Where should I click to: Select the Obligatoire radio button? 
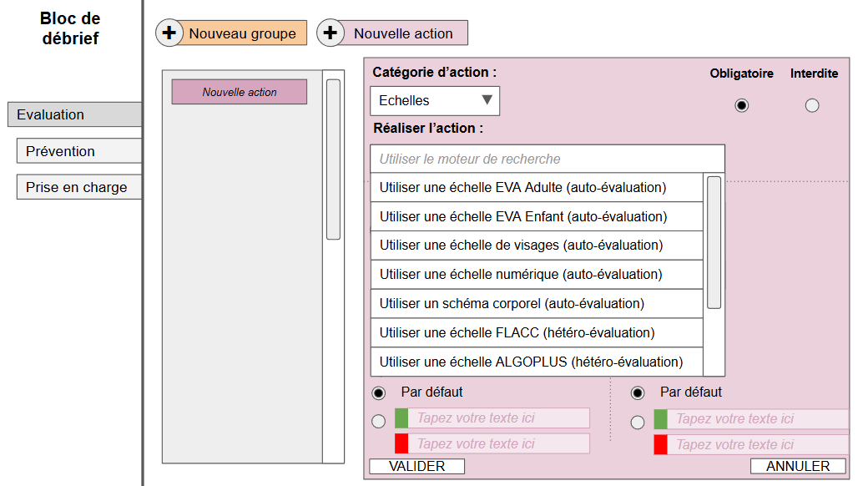click(741, 105)
